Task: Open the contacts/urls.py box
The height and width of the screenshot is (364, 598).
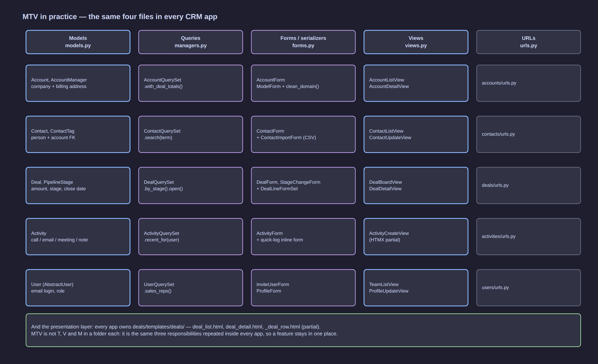Action: [528, 134]
